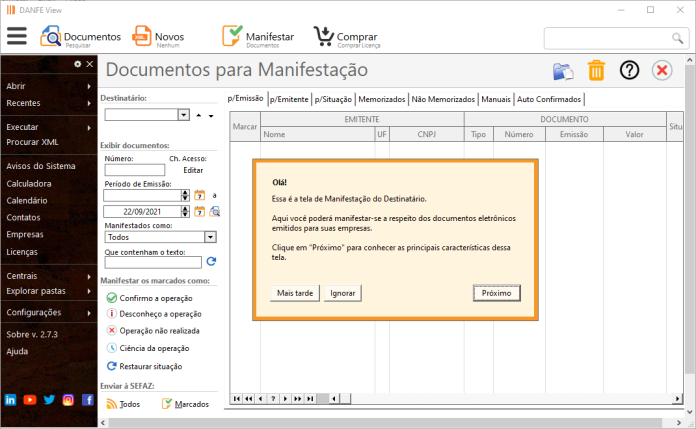
Task: Switch to Auto Confirmados tab
Action: pos(549,99)
